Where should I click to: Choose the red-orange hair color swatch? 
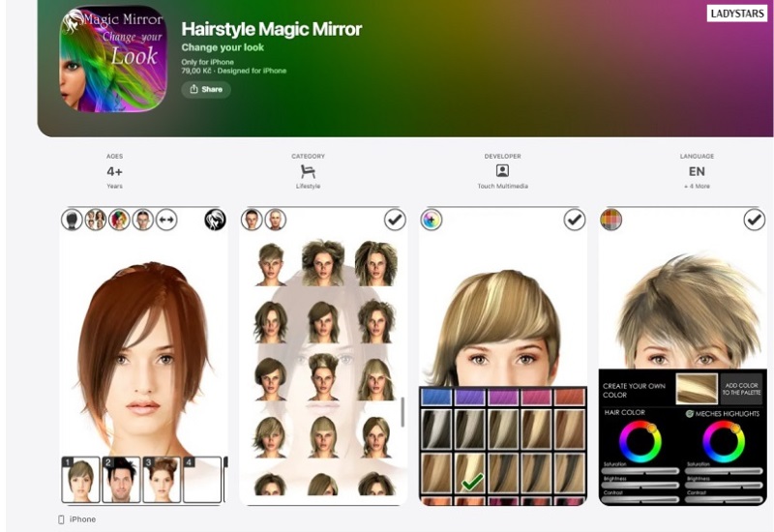coord(569,397)
